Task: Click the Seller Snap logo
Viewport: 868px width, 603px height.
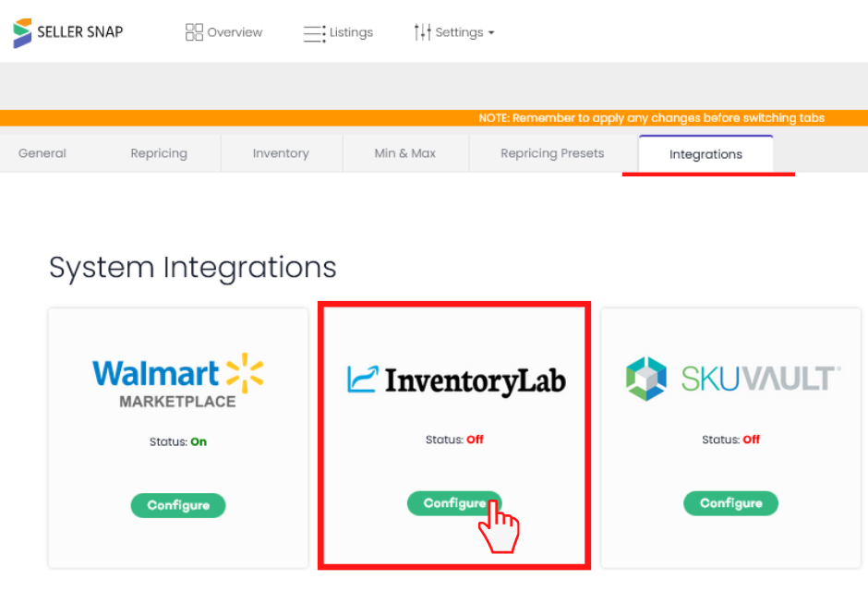Action: click(67, 32)
